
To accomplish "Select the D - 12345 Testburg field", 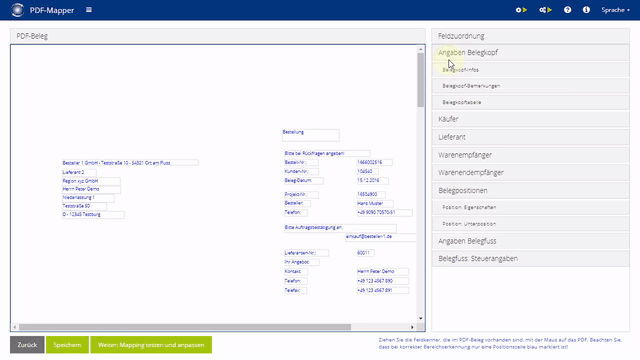I will [93, 215].
